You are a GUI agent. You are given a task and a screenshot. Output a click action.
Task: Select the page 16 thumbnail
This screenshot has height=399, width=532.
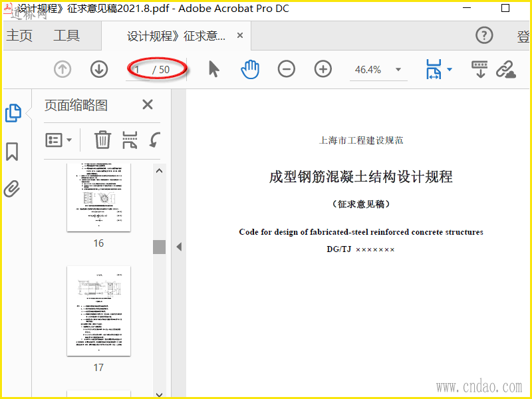98,198
